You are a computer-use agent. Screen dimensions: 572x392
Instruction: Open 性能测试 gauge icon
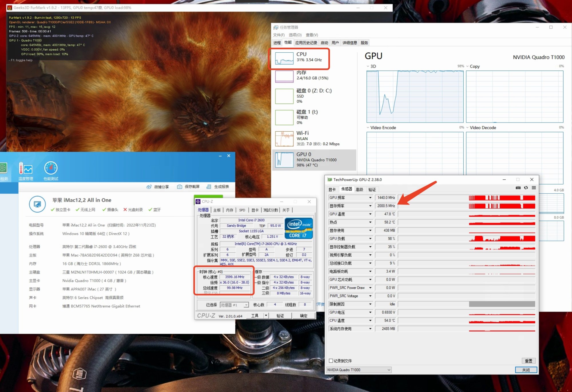pyautogui.click(x=51, y=168)
